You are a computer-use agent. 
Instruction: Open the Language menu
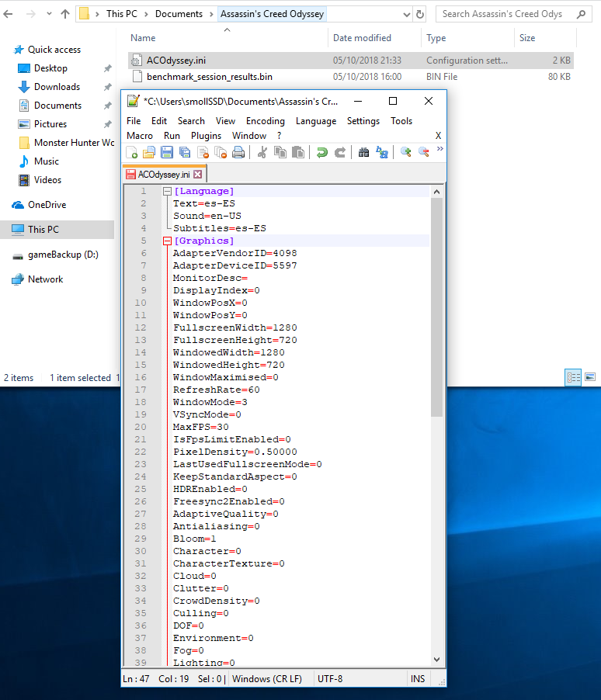[x=316, y=121]
